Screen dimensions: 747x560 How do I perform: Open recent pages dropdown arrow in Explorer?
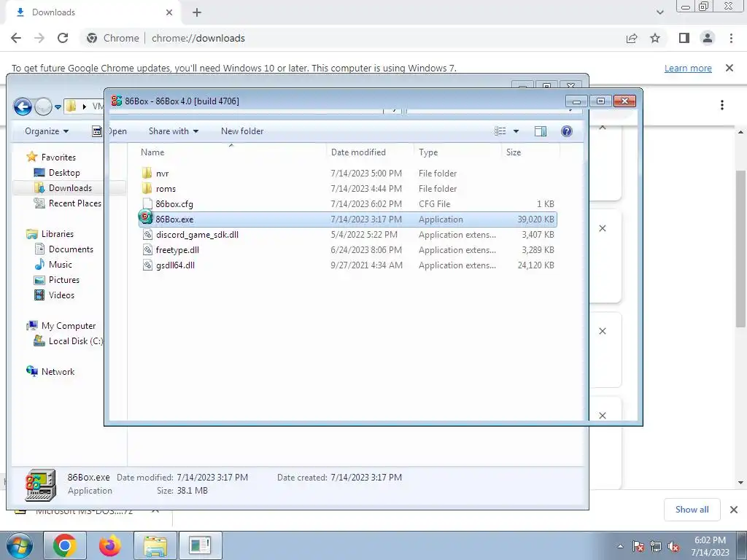58,106
